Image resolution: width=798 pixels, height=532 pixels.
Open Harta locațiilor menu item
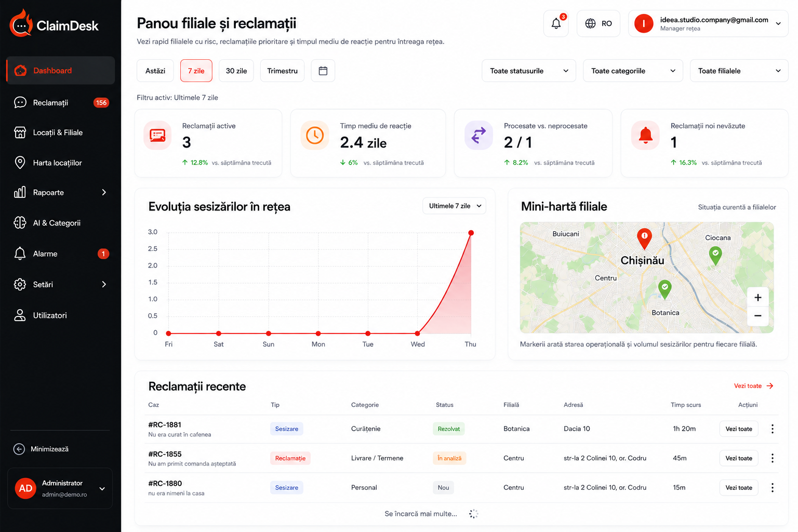pos(61,163)
